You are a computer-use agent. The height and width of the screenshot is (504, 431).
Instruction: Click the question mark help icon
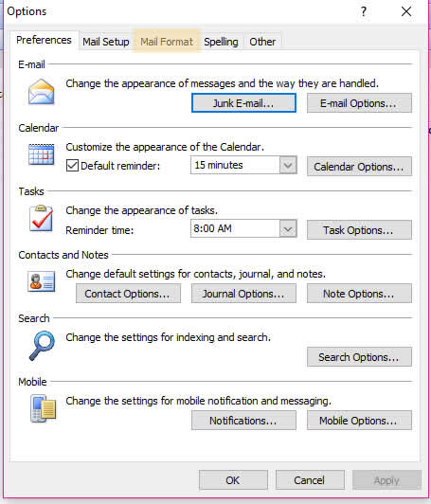click(x=363, y=12)
